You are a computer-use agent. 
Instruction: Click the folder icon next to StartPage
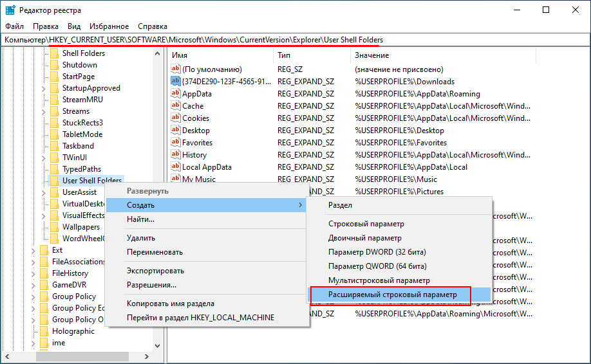(x=54, y=76)
